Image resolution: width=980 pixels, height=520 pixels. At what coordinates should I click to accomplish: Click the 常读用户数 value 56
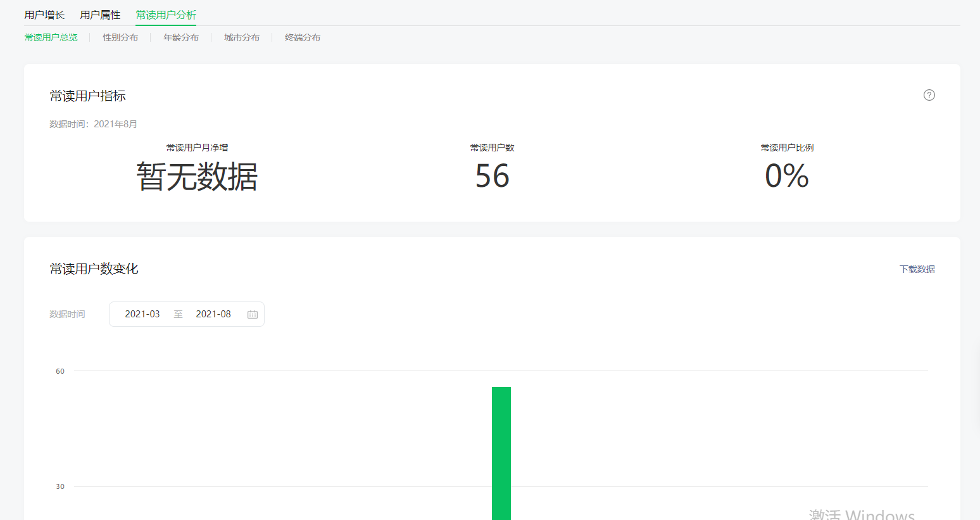(492, 176)
